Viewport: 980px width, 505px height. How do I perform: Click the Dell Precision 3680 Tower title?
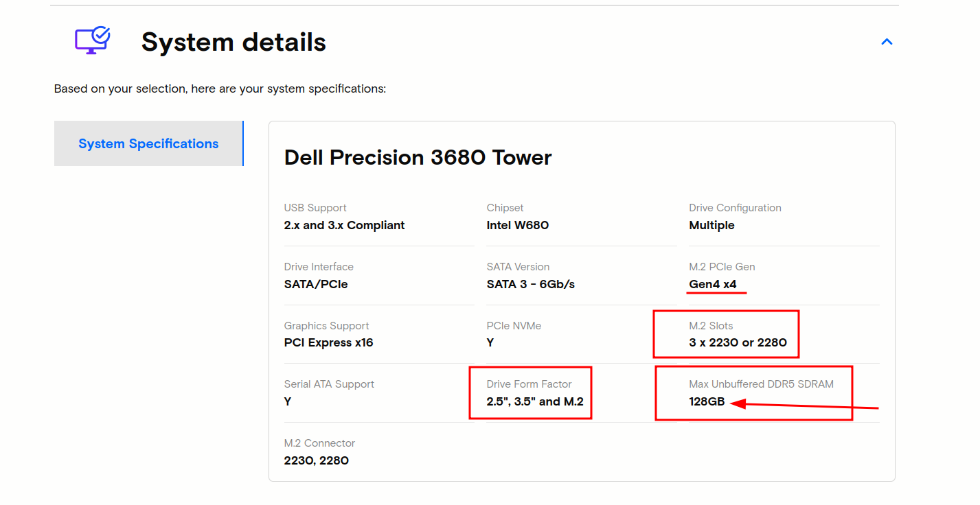coord(418,158)
